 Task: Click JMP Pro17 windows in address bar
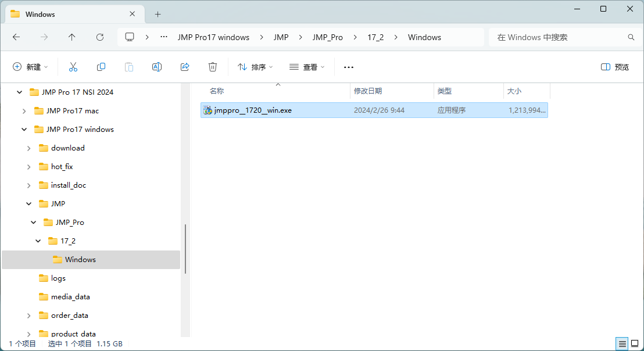click(x=213, y=37)
